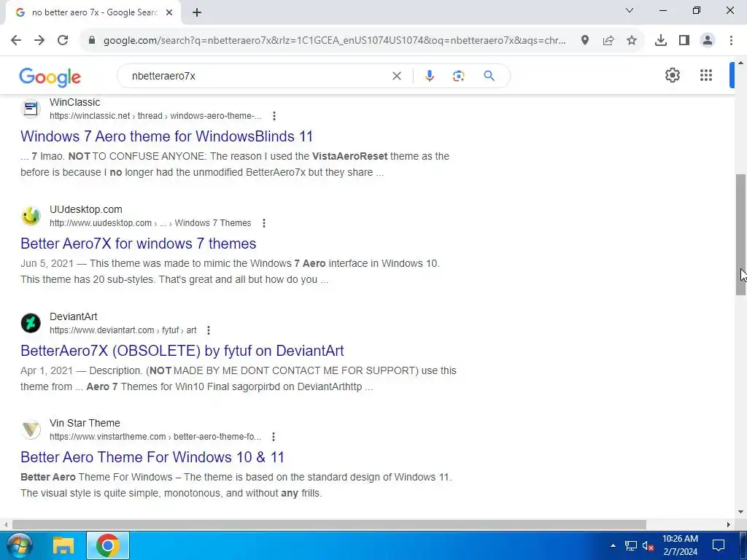This screenshot has height=560, width=747.
Task: Click the Google logo
Action: pos(50,77)
